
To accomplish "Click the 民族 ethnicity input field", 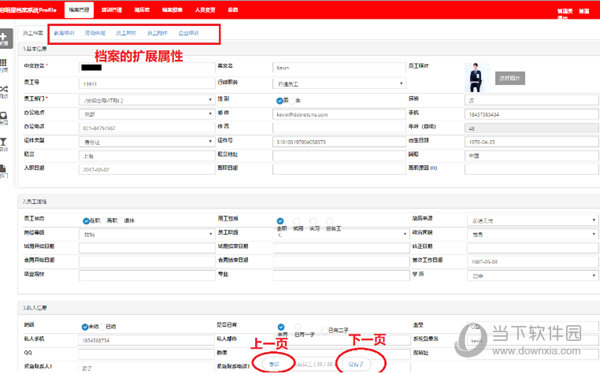I will click(x=532, y=100).
